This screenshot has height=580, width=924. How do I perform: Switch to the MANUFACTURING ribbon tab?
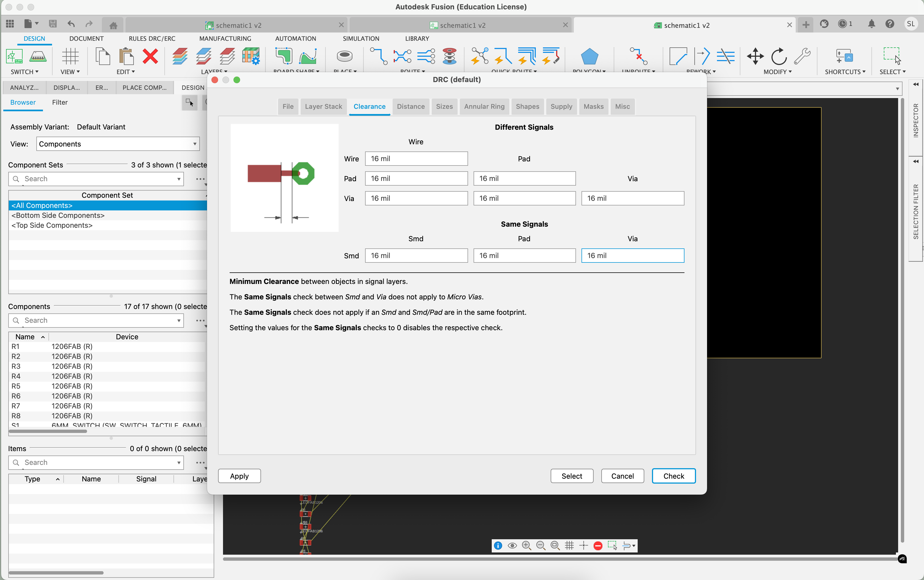225,38
